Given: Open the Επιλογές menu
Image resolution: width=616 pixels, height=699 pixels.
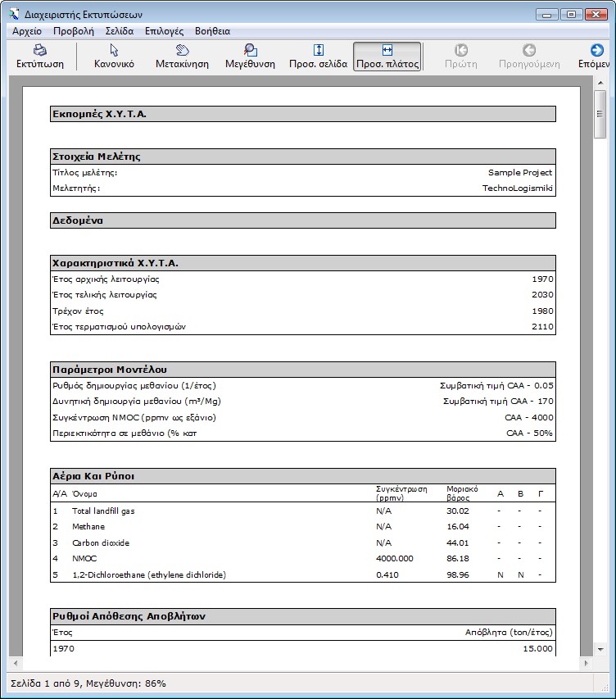Looking at the screenshot, I should [164, 31].
